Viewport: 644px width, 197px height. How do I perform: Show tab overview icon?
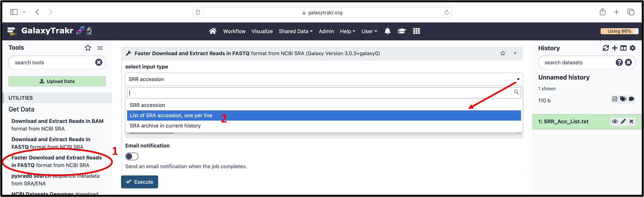pyautogui.click(x=631, y=12)
